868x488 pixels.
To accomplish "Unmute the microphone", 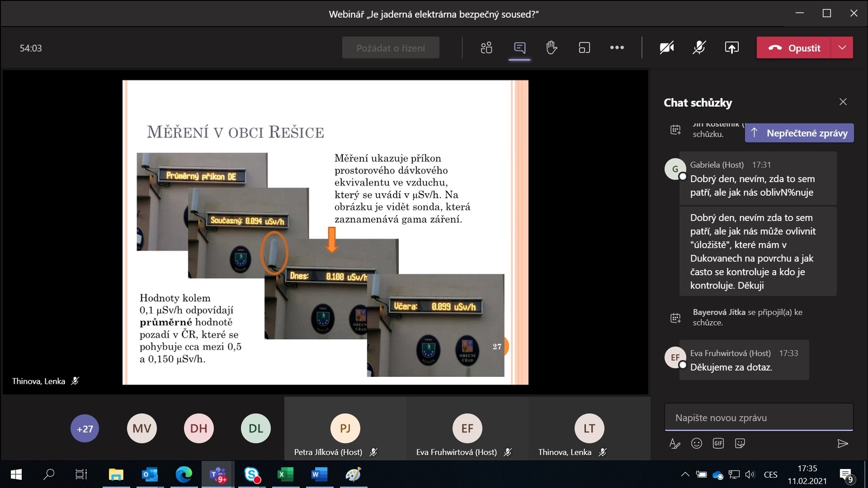I will click(699, 48).
